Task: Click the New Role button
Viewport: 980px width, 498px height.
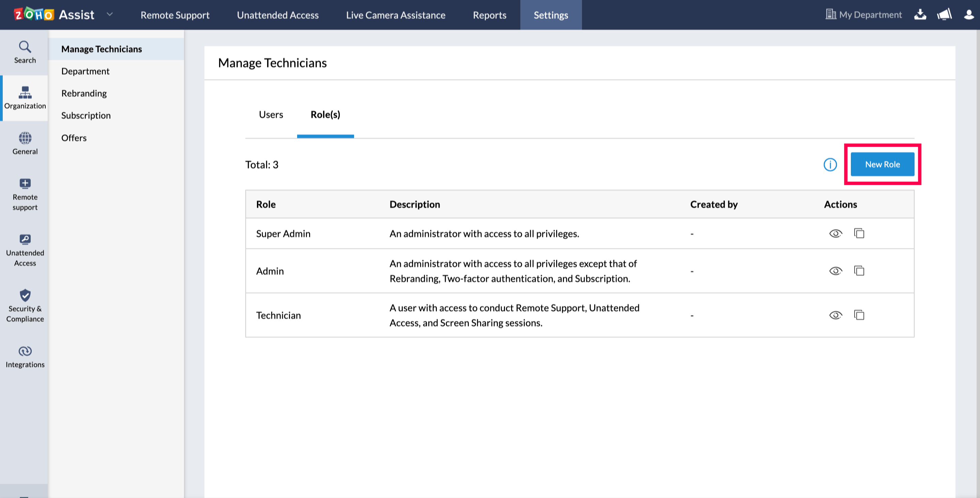Action: click(882, 164)
